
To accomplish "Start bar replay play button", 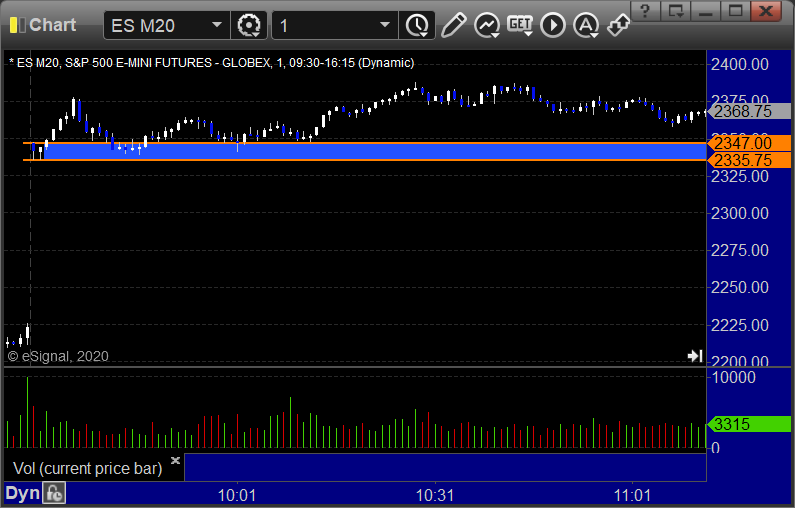I will coord(553,25).
